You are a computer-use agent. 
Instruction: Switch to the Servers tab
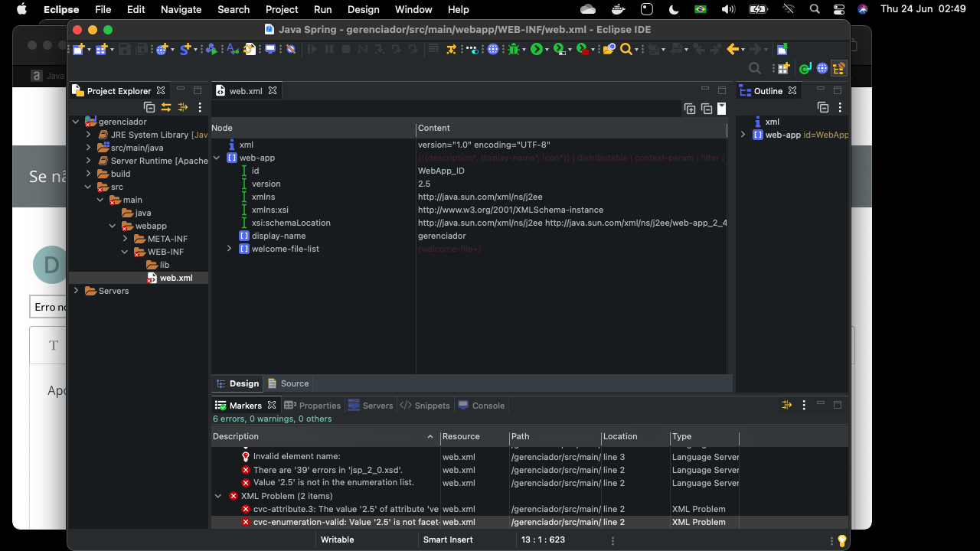tap(371, 406)
